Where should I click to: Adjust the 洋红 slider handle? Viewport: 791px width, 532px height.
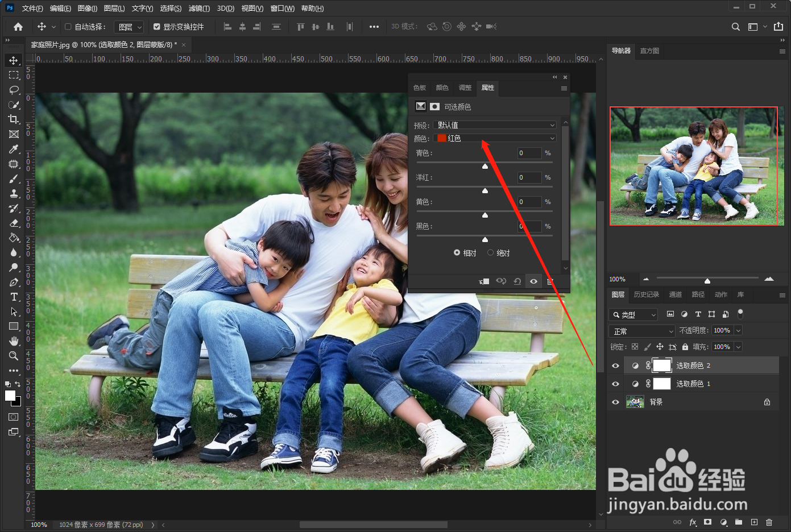[485, 190]
